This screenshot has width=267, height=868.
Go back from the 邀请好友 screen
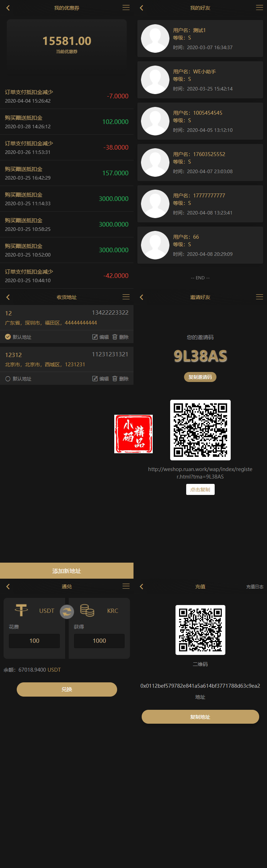point(141,297)
